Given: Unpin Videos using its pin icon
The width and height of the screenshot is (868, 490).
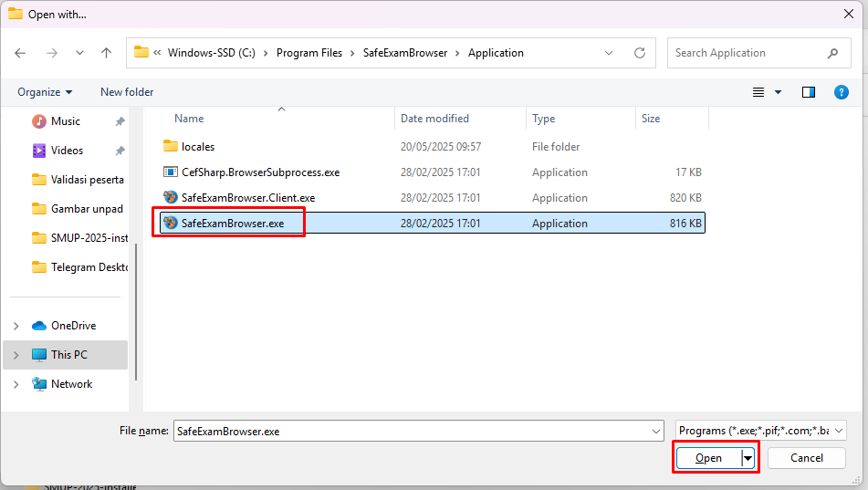Looking at the screenshot, I should (120, 151).
